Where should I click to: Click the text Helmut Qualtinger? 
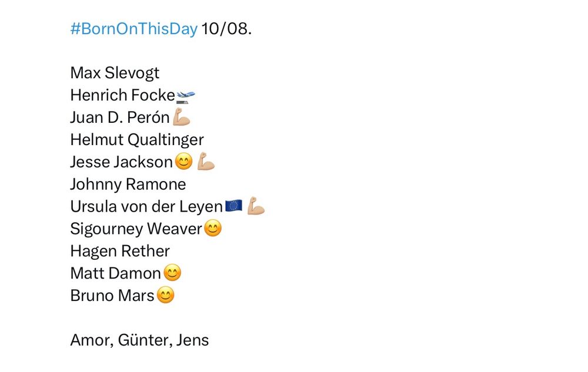tap(137, 140)
